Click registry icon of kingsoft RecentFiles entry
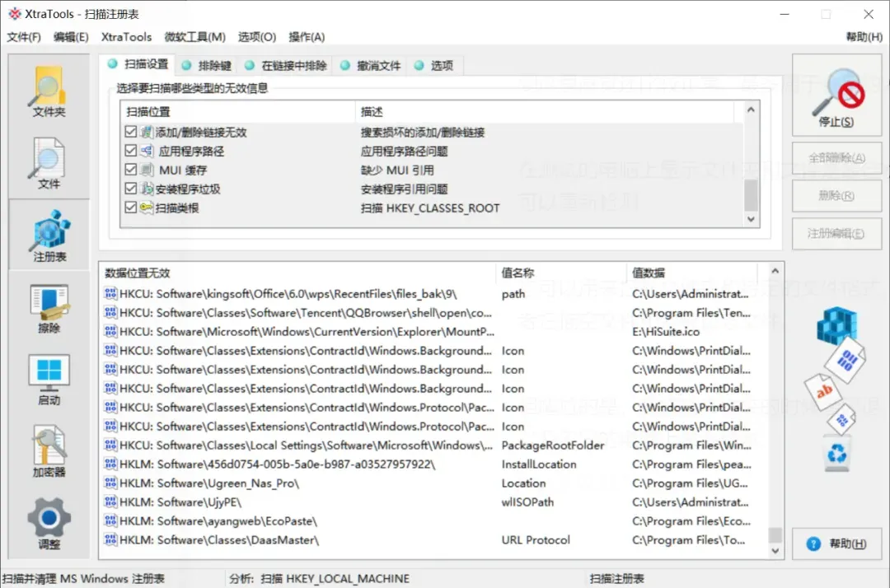The width and height of the screenshot is (890, 588). tap(110, 294)
